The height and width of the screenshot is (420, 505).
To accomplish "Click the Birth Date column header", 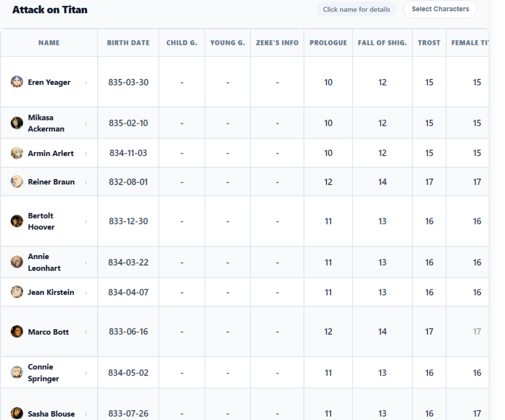I will pyautogui.click(x=128, y=42).
